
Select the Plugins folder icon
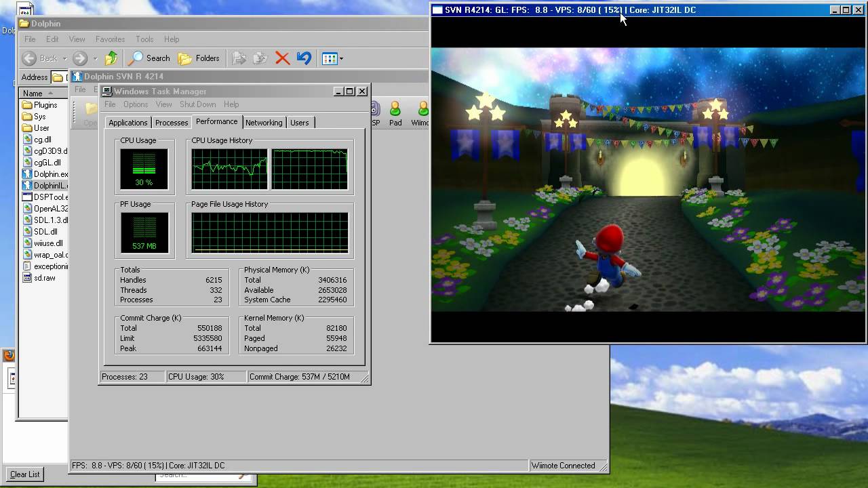[27, 105]
